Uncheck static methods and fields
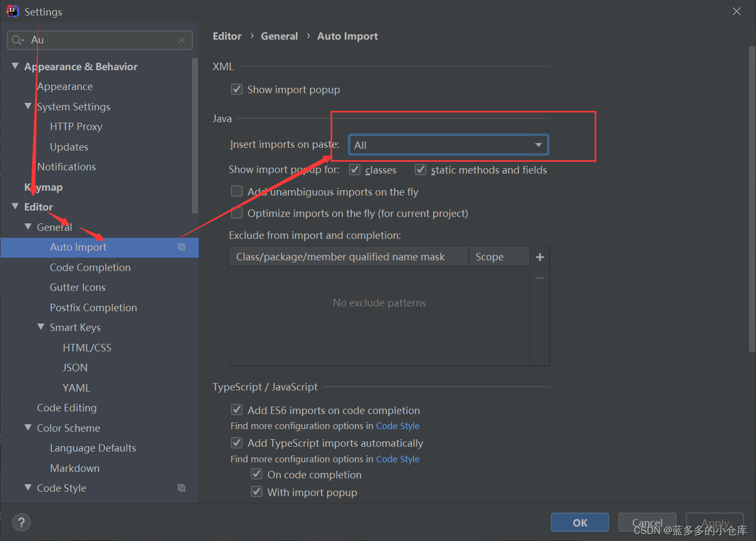 pyautogui.click(x=421, y=169)
